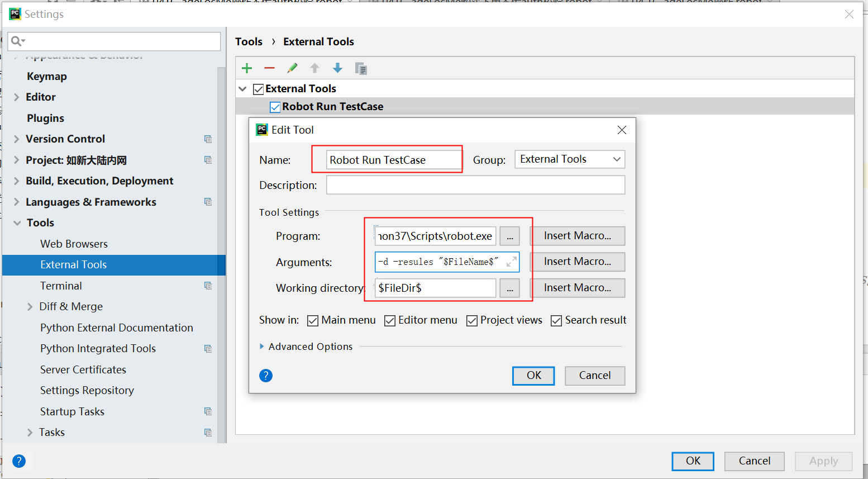Select External Tools in settings tree
The height and width of the screenshot is (479, 868).
coord(114,265)
